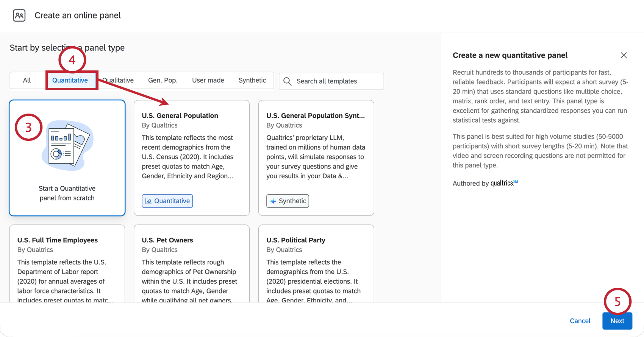Image resolution: width=644 pixels, height=337 pixels.
Task: Click the Qualtrics XM logo
Action: click(x=504, y=183)
